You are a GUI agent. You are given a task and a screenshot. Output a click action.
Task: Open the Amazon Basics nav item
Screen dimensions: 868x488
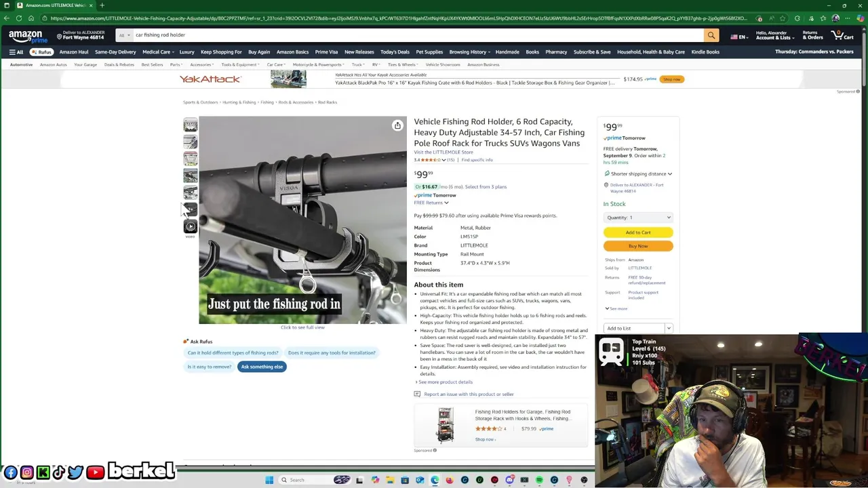(x=292, y=52)
